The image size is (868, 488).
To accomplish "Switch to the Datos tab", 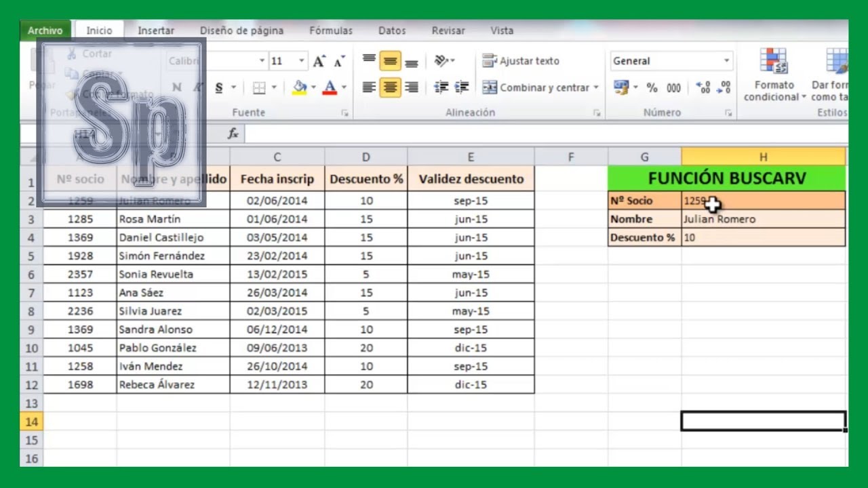I will [x=392, y=30].
